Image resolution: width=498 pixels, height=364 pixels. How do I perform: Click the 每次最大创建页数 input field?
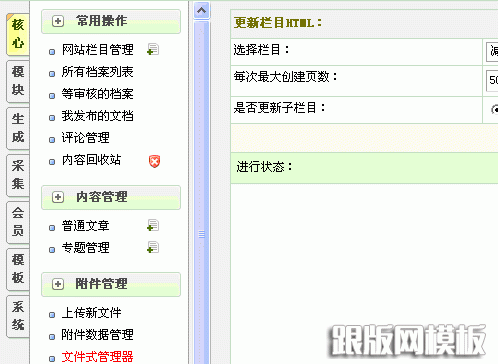(492, 80)
